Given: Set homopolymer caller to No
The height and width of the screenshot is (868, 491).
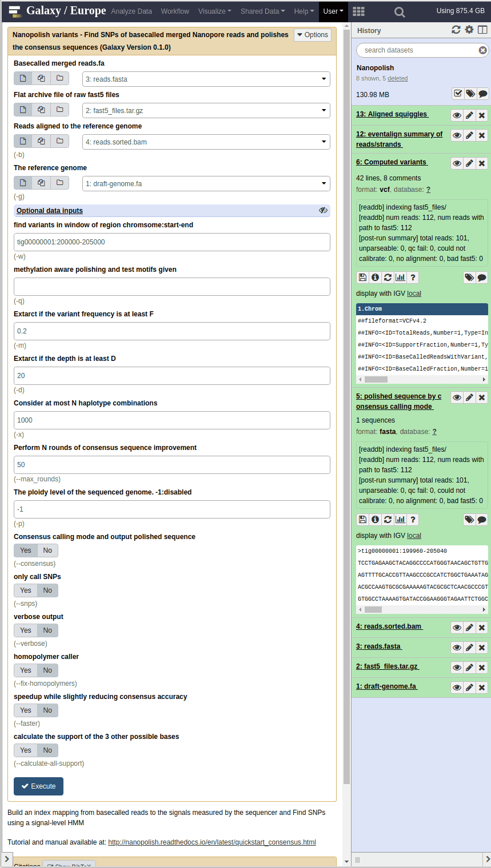Looking at the screenshot, I should coord(47,670).
